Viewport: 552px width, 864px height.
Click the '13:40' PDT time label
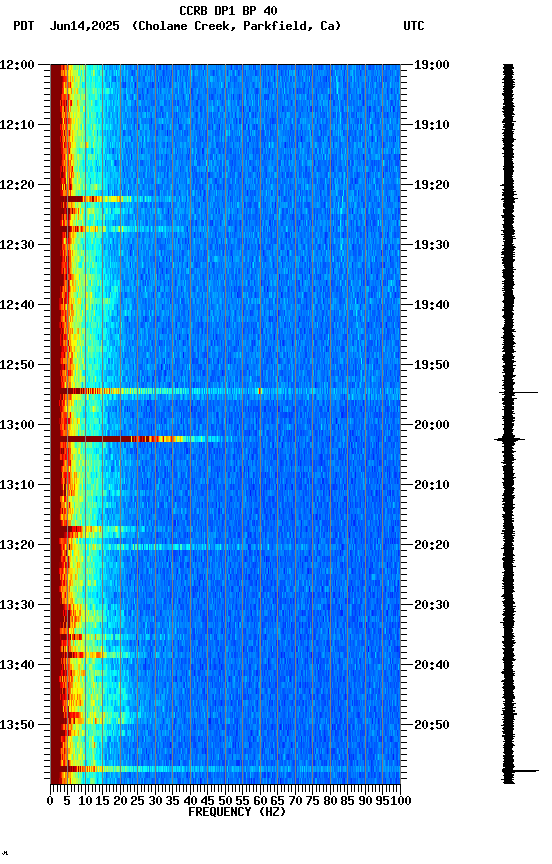click(x=17, y=665)
